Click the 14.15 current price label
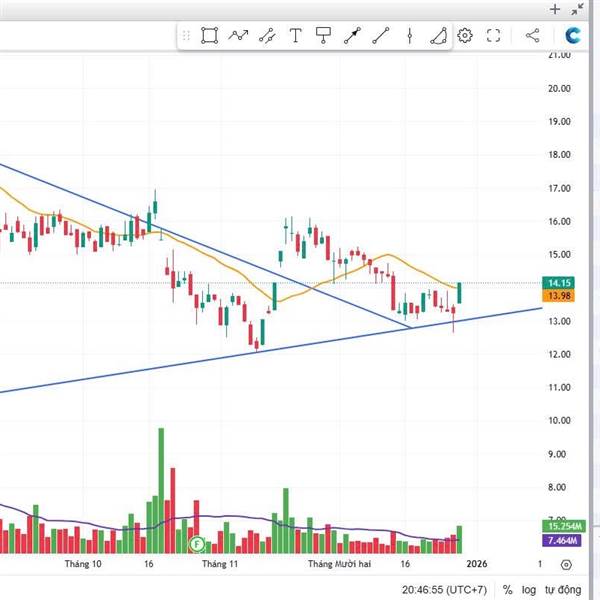The image size is (600, 600). [559, 283]
